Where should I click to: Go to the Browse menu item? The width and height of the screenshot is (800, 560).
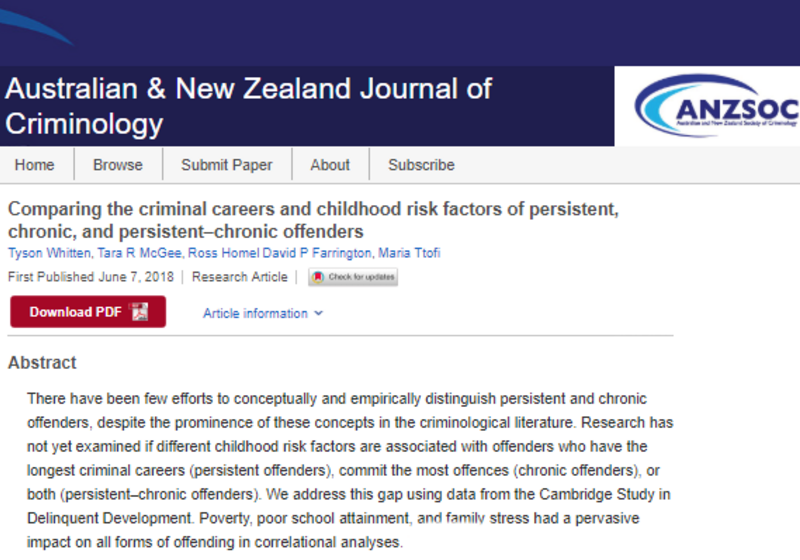pyautogui.click(x=118, y=165)
